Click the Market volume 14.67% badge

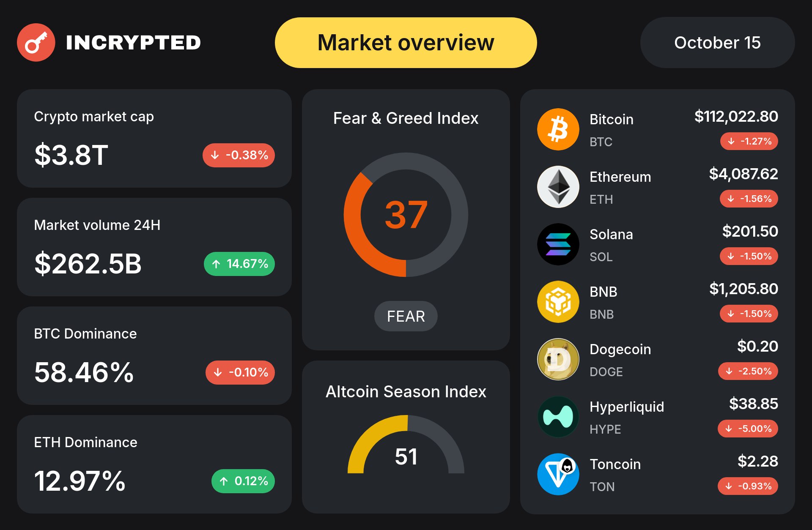pyautogui.click(x=239, y=264)
